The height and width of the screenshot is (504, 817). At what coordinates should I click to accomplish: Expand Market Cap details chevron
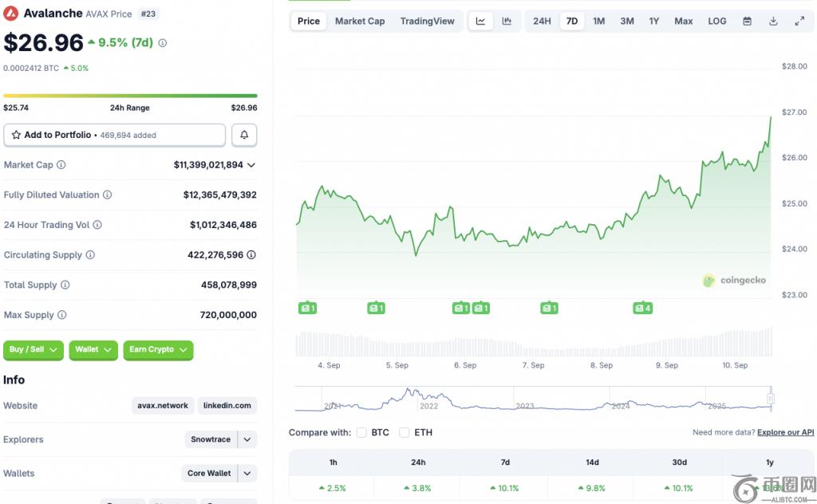(x=251, y=165)
